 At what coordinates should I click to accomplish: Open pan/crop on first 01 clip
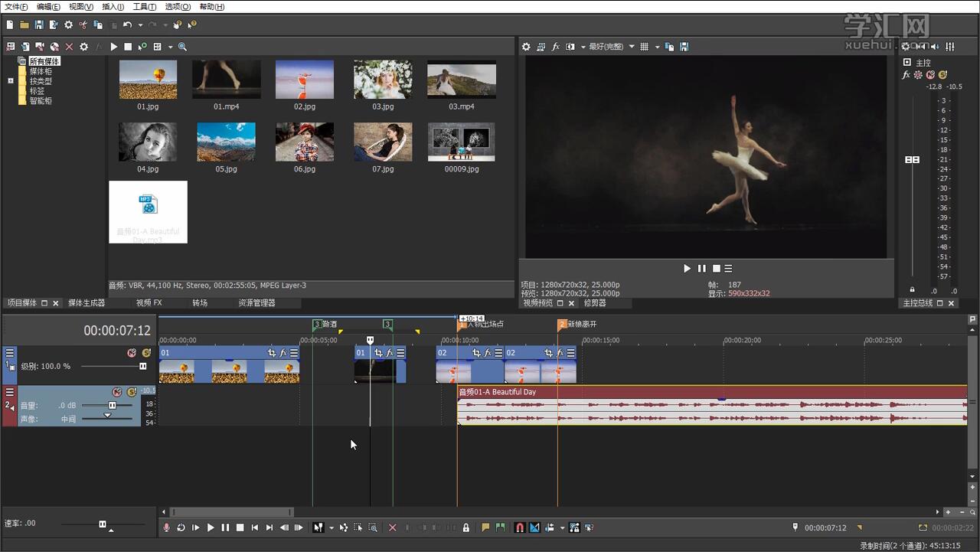(x=272, y=353)
